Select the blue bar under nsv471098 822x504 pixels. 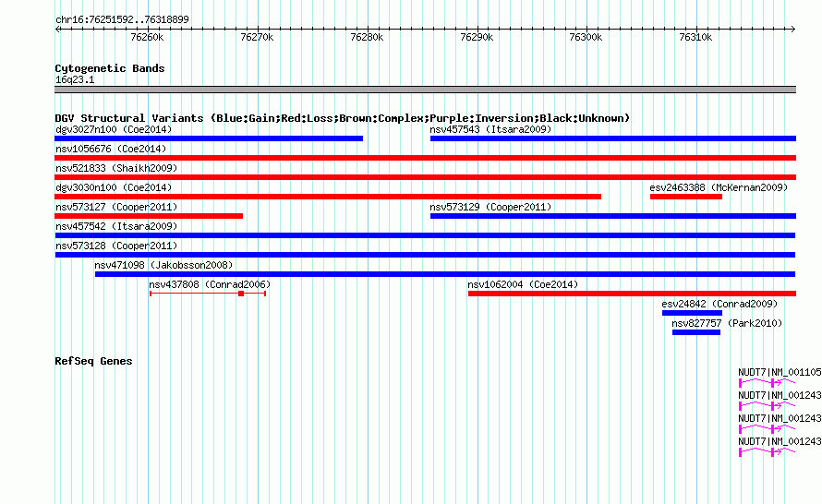tap(445, 274)
